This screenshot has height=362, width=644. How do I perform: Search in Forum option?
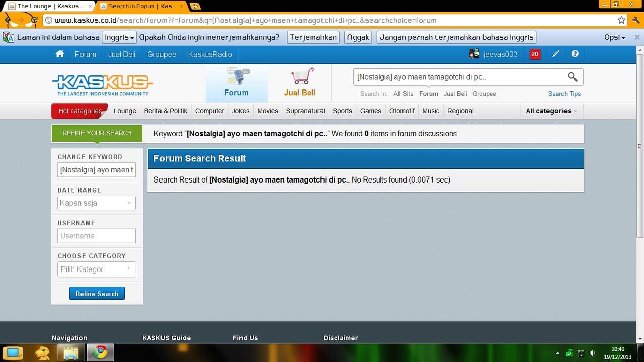point(429,94)
